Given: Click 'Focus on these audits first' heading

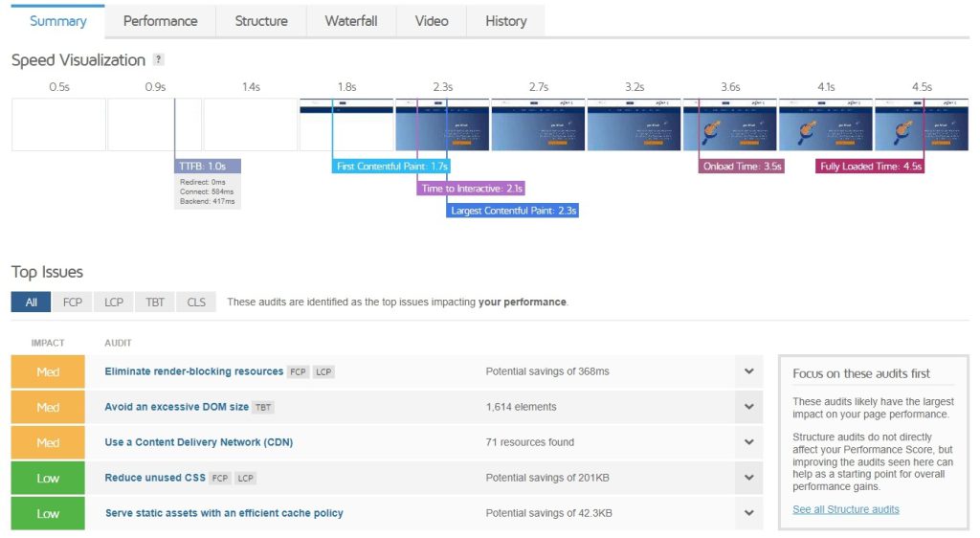Looking at the screenshot, I should pyautogui.click(x=861, y=373).
